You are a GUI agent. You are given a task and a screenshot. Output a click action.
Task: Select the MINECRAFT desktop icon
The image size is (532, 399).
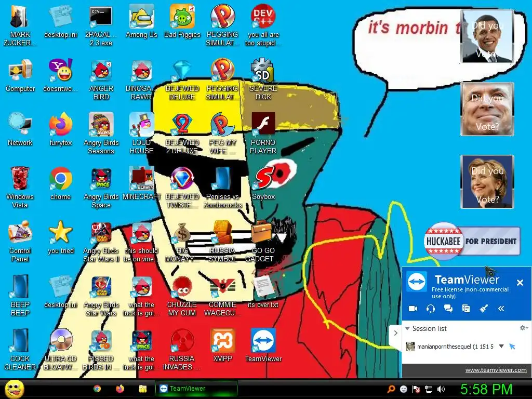[x=141, y=183]
